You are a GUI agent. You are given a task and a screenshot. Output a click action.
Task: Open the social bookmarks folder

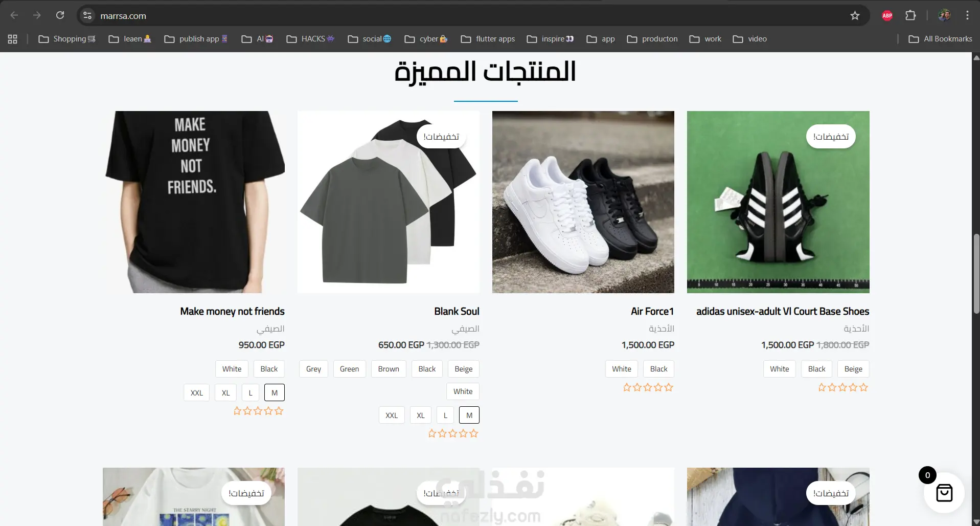point(370,39)
